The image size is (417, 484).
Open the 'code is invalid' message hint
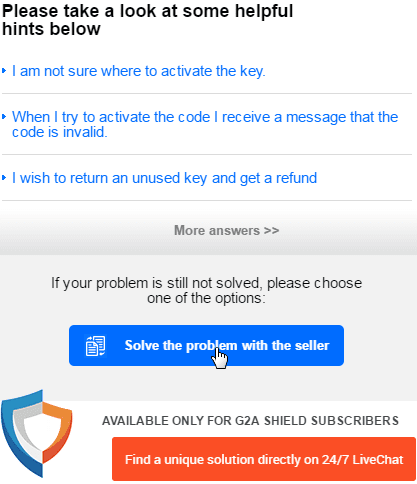[205, 125]
